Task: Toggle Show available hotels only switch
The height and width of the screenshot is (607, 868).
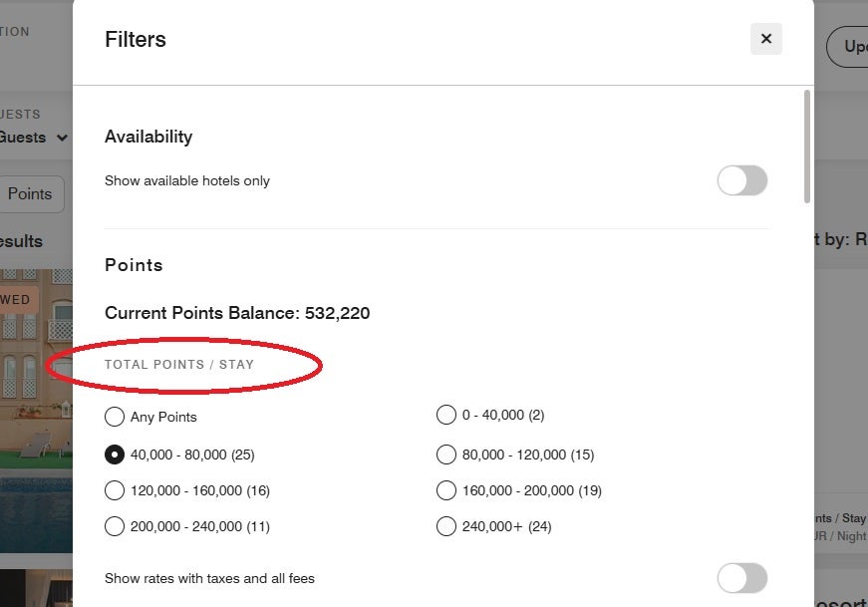Action: coord(741,180)
